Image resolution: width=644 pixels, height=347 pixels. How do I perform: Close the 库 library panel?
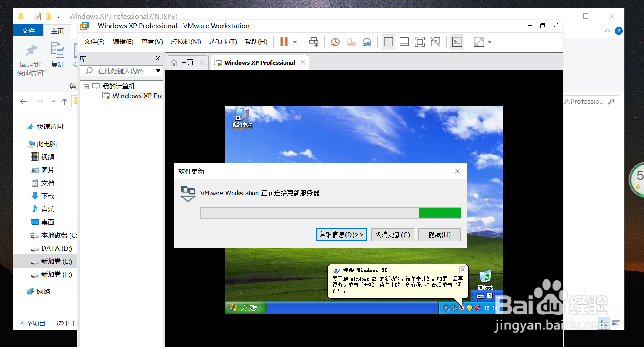pyautogui.click(x=158, y=59)
